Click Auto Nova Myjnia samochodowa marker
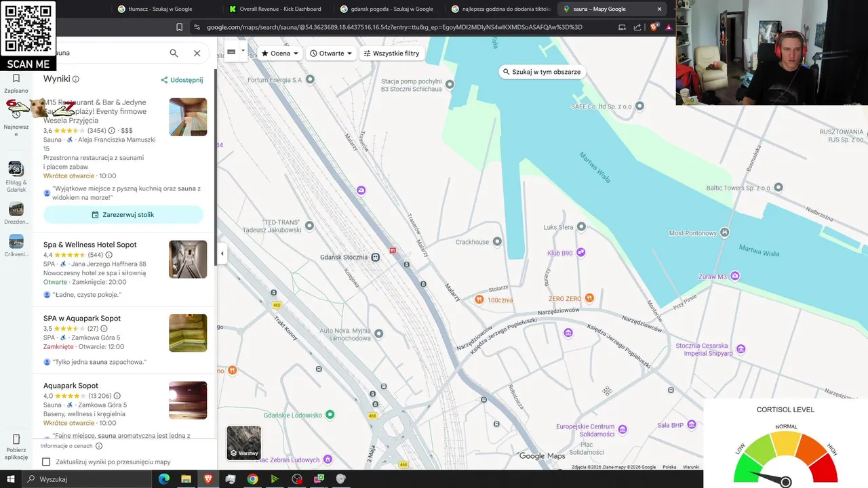The width and height of the screenshot is (868, 488). point(379,333)
